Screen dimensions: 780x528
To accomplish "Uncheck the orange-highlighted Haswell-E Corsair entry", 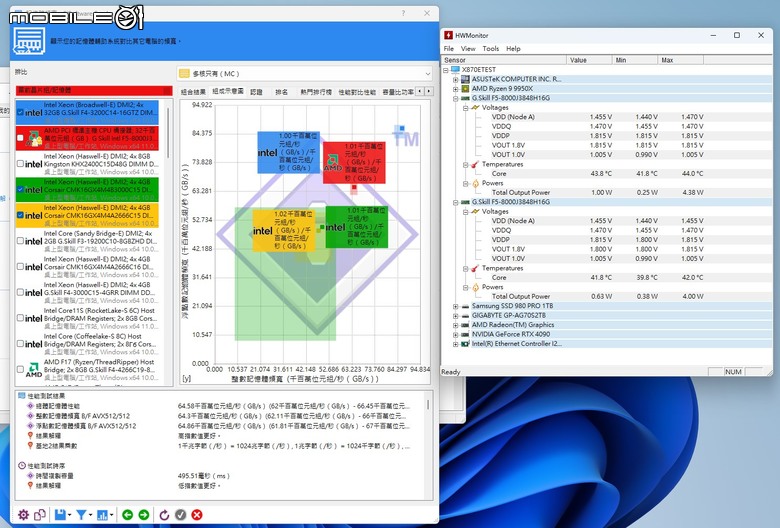I will (20, 215).
